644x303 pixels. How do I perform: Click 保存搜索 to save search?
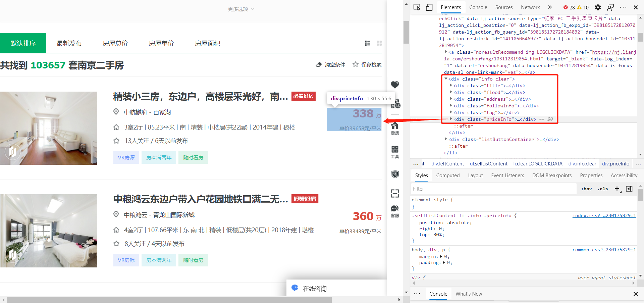[x=371, y=65]
